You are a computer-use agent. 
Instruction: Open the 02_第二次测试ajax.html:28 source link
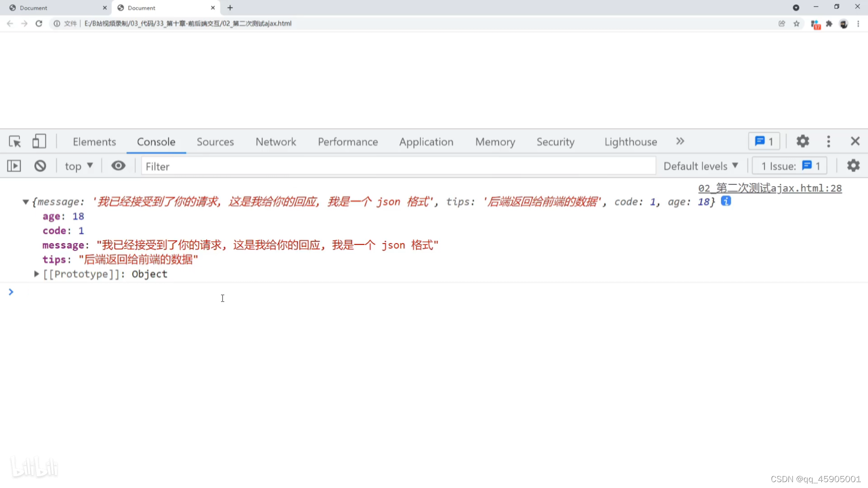click(769, 188)
